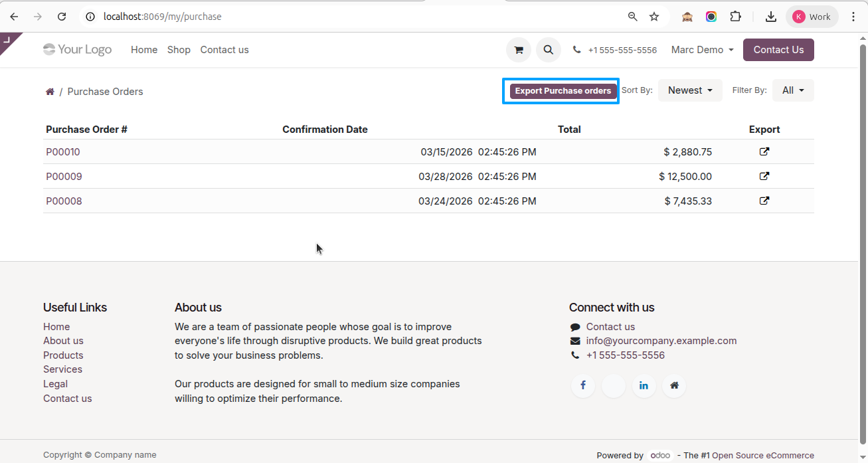The height and width of the screenshot is (463, 868).
Task: Export purchase order P00008 via its icon
Action: (764, 201)
